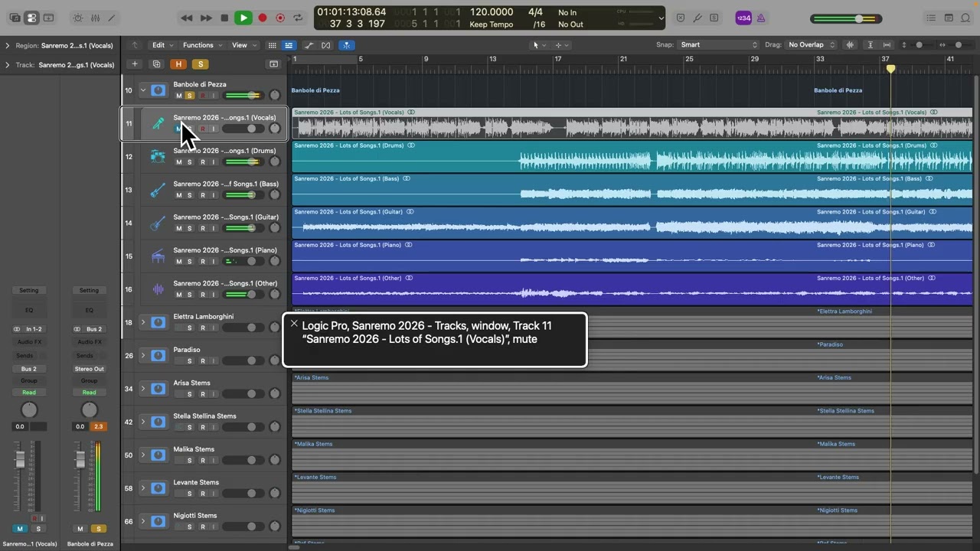Open the Drag No Overlap dropdown
The height and width of the screenshot is (551, 980).
point(812,45)
